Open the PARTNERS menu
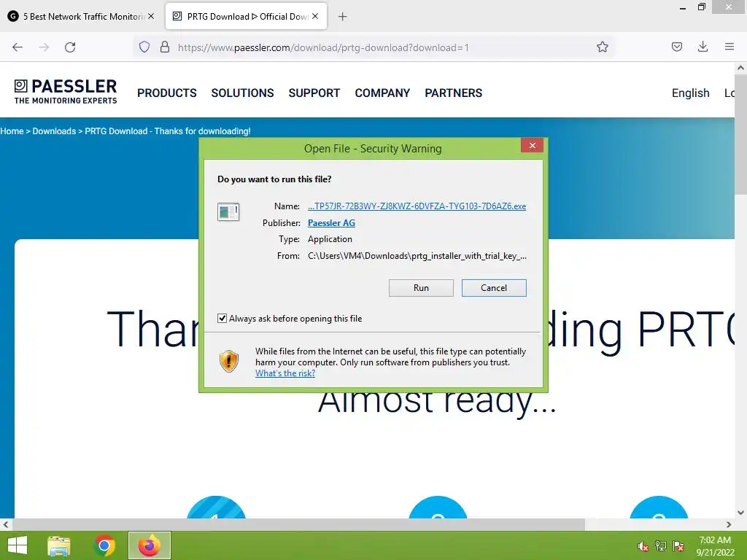The height and width of the screenshot is (560, 747). tap(454, 93)
